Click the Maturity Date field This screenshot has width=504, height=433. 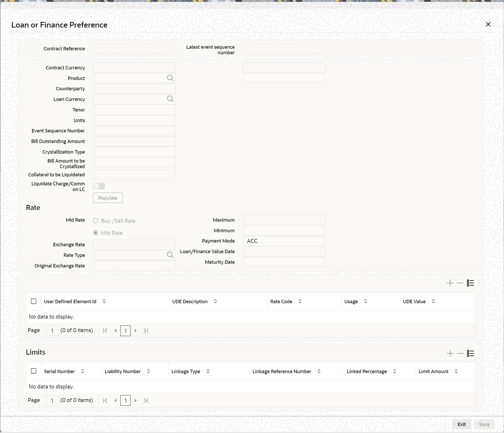coord(284,262)
